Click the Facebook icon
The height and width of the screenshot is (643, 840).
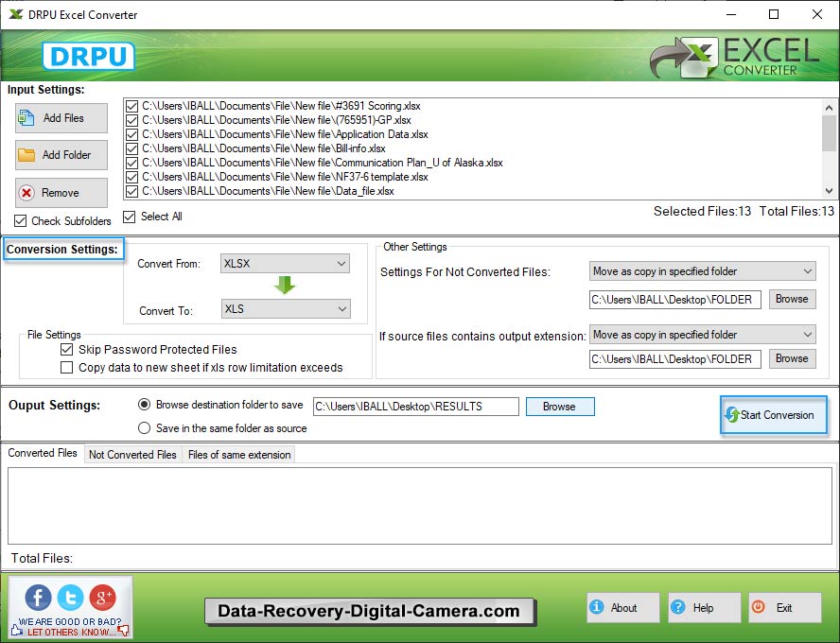[x=38, y=597]
